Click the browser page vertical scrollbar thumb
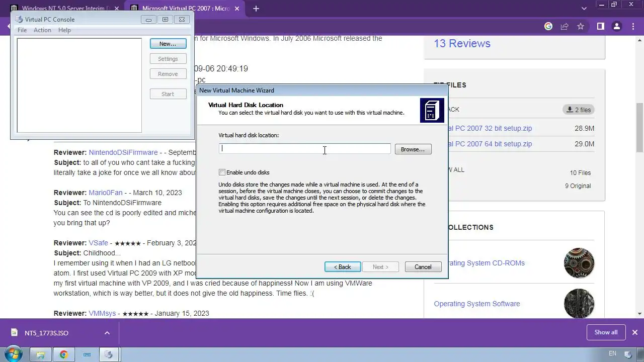The image size is (644, 362). pos(639,127)
